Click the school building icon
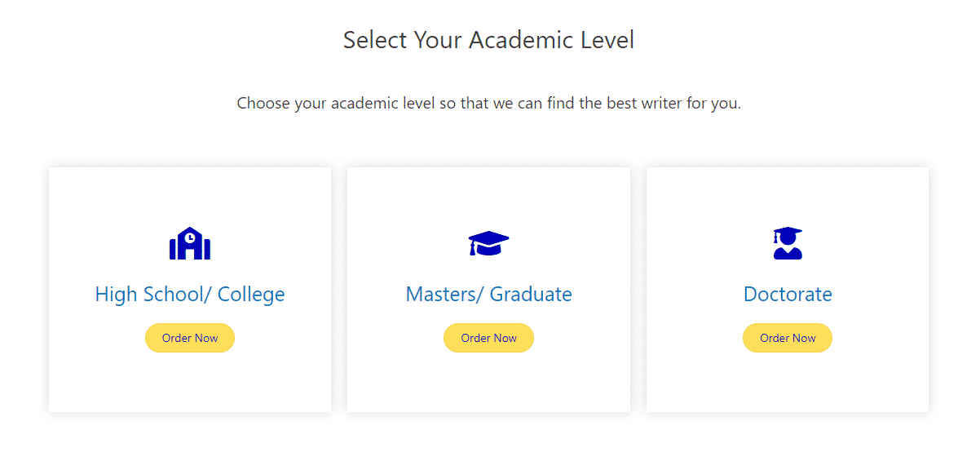 click(x=190, y=243)
